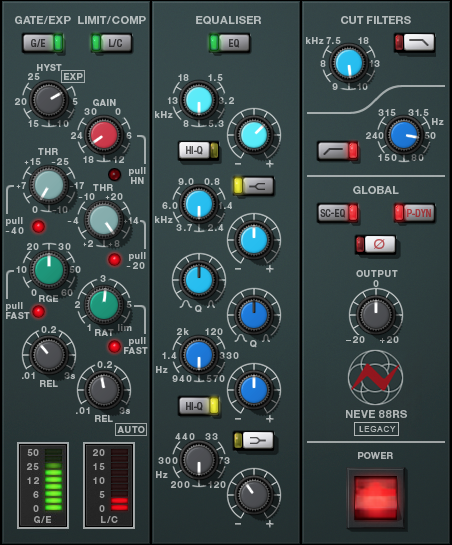Click the NEVE 88RS title text

point(376,414)
